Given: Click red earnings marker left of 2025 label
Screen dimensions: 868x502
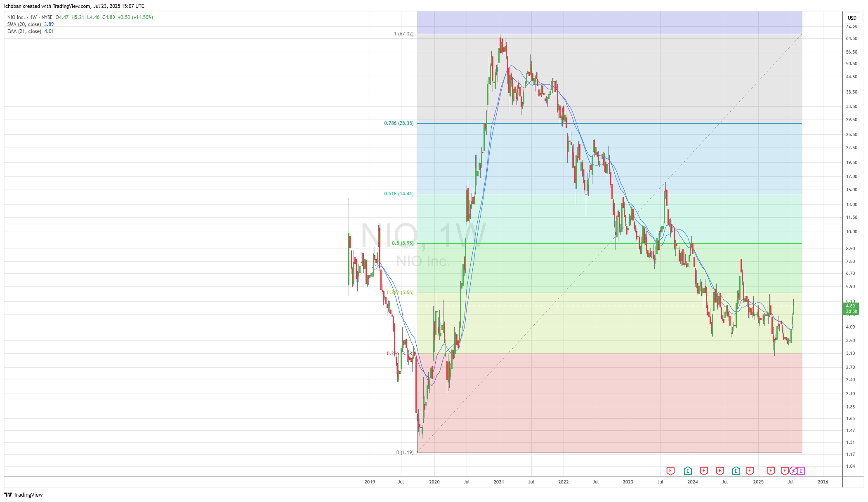Looking at the screenshot, I should click(750, 471).
